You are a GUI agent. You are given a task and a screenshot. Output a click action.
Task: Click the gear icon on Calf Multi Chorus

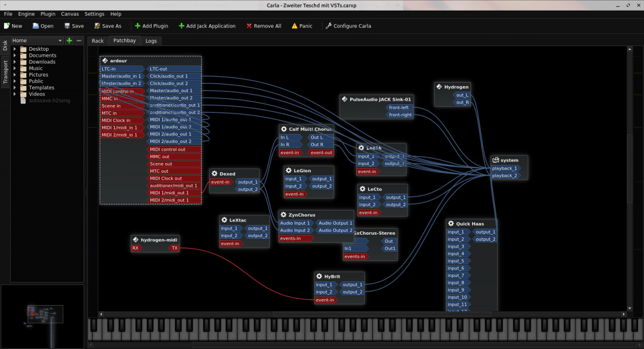tap(284, 129)
